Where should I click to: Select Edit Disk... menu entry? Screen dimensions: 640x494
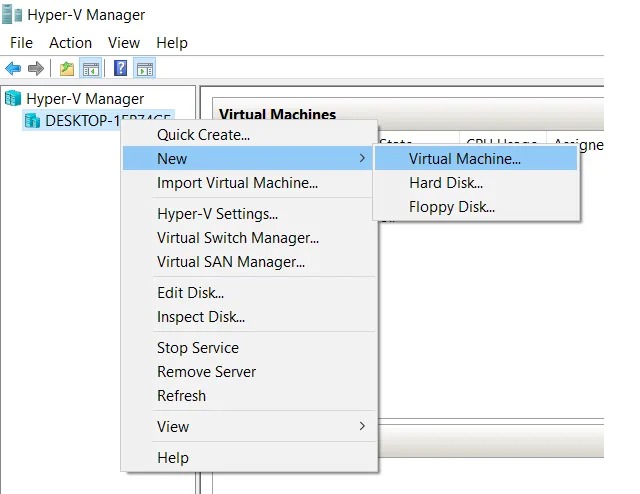247,293
